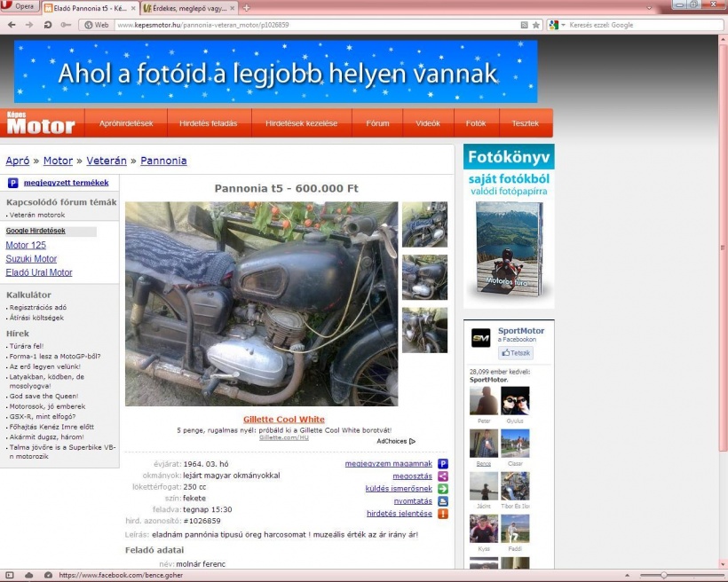Click the printer icon beside nyomtatás
The height and width of the screenshot is (582, 728).
(x=443, y=501)
